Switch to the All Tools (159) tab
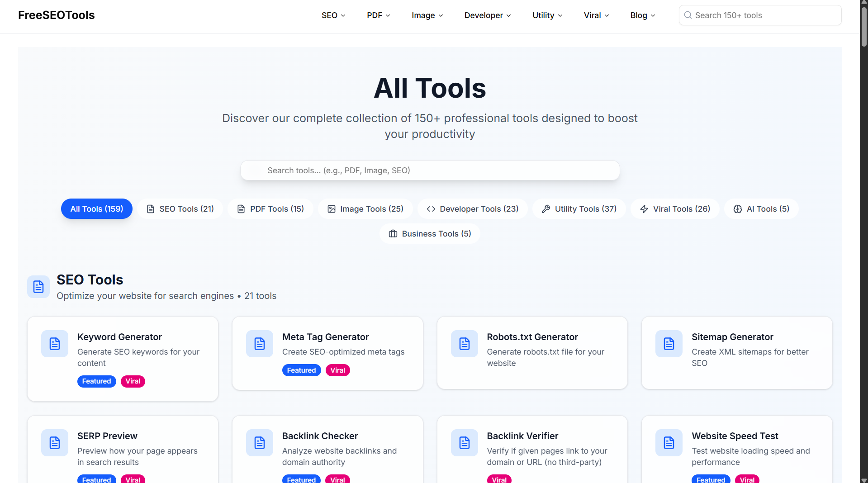Screen dimensions: 868x483 point(96,208)
